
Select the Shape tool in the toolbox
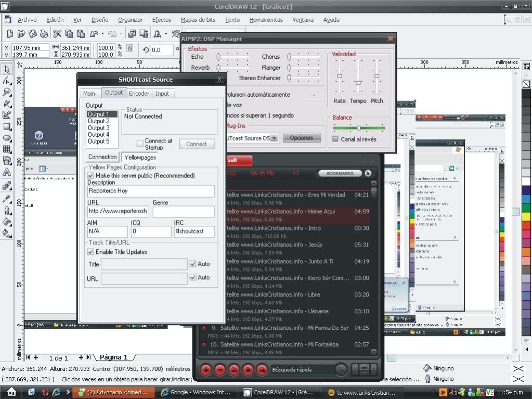pos(7,81)
